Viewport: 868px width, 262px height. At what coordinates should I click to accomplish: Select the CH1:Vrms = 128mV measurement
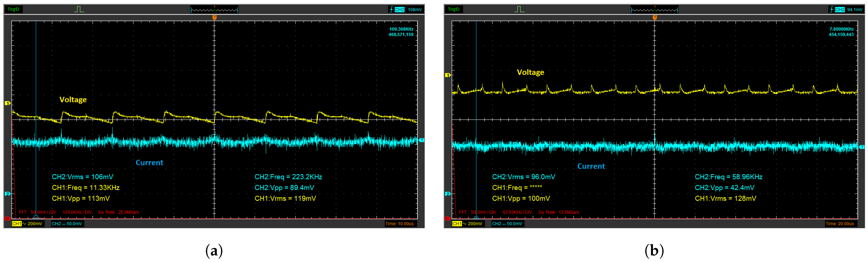(726, 198)
